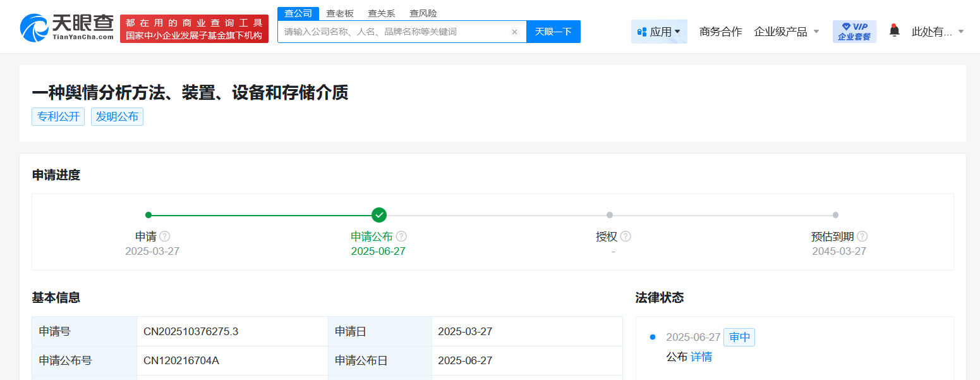Expand the user account dropdown
The image size is (980, 380).
click(938, 32)
